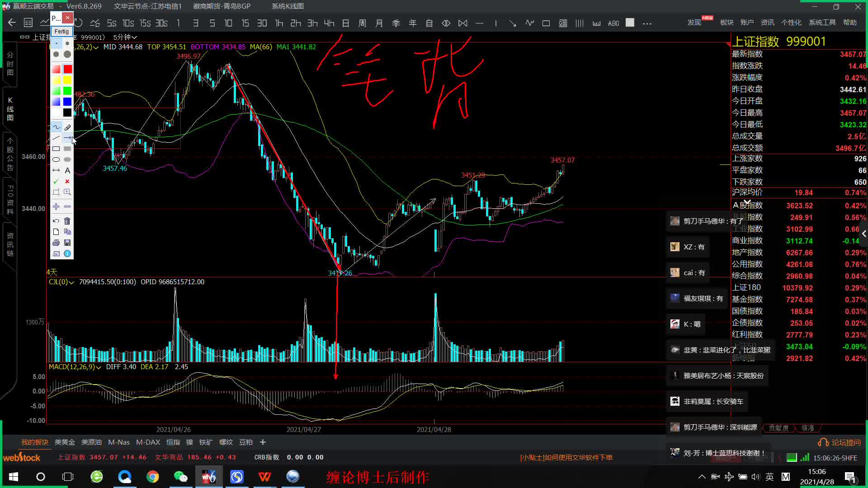Click the printer icon in palette

pos(56,243)
